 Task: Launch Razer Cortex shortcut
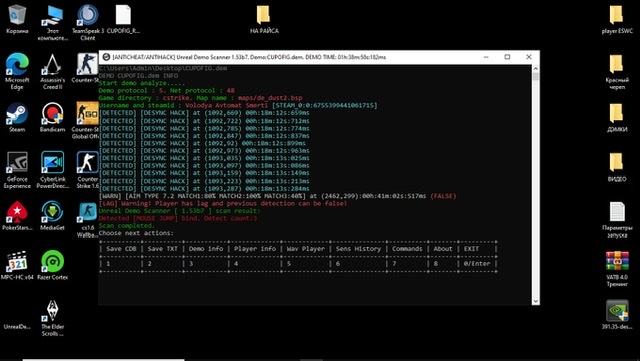point(52,265)
